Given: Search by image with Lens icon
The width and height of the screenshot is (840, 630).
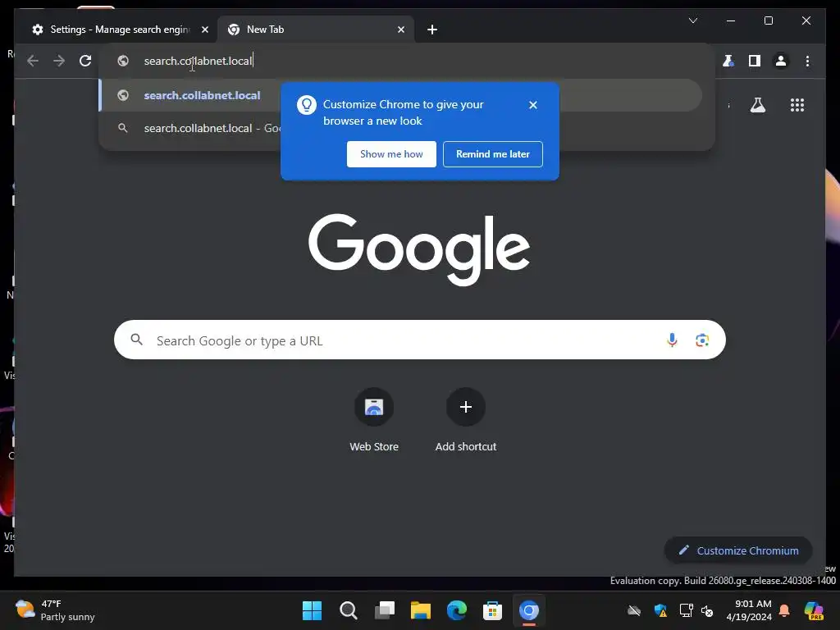Looking at the screenshot, I should pos(702,340).
